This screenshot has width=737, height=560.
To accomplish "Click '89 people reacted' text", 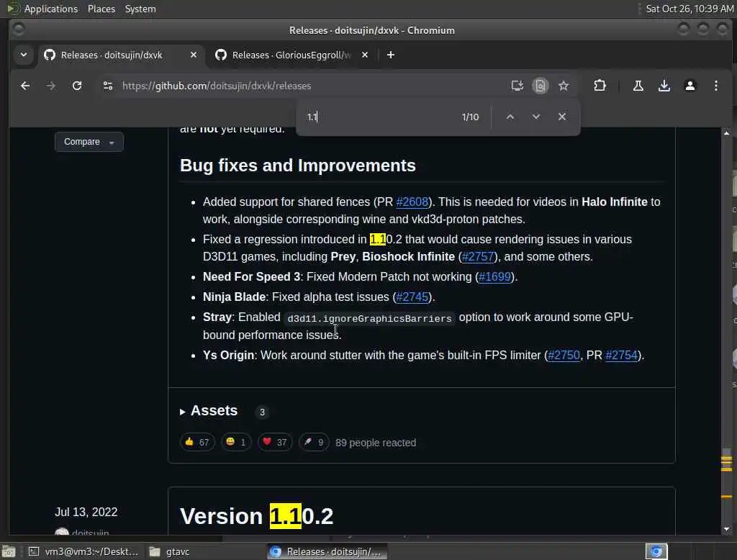I will tap(376, 443).
